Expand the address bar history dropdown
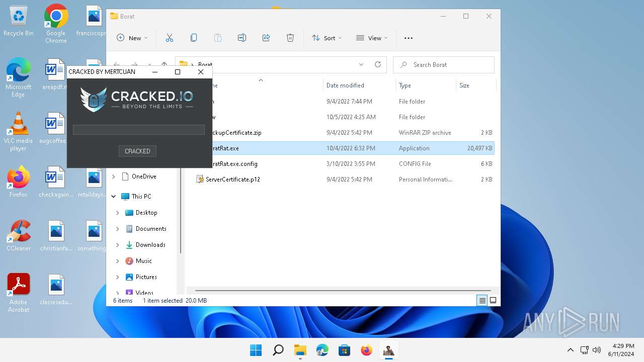 (x=361, y=64)
